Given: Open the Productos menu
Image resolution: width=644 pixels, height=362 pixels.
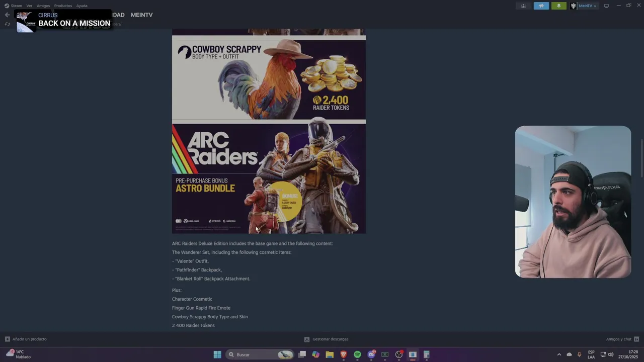Looking at the screenshot, I should click(x=63, y=6).
